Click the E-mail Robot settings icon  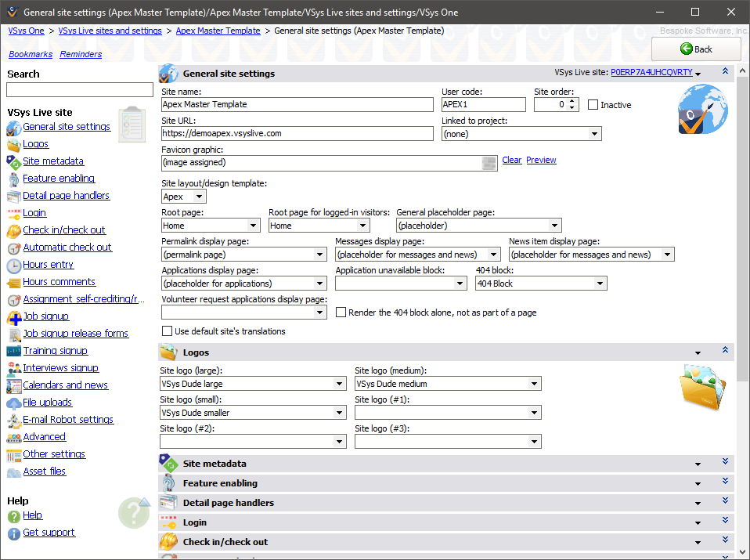(x=13, y=421)
